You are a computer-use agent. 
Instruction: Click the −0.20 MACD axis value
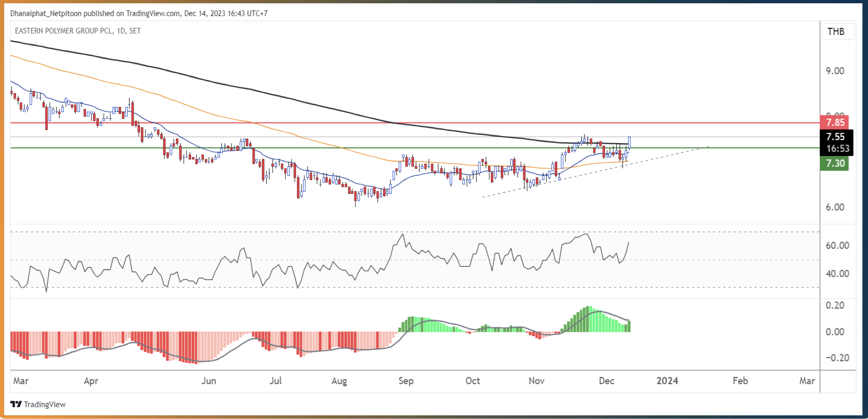click(x=837, y=358)
